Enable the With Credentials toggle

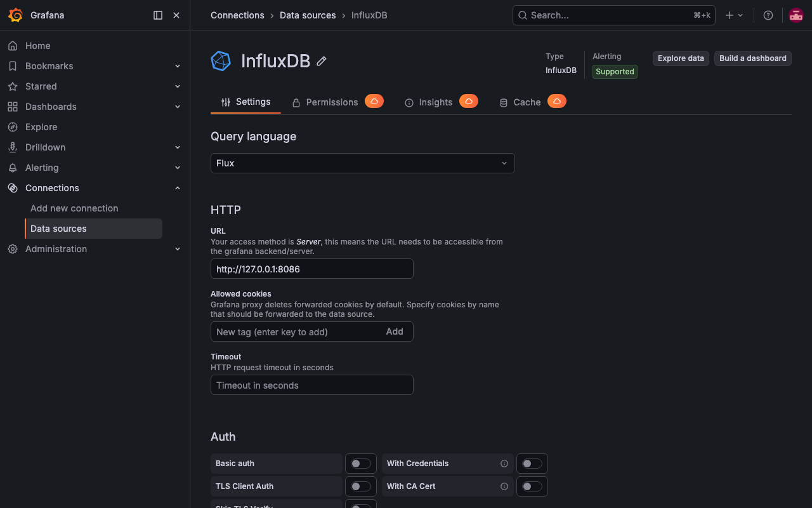532,464
